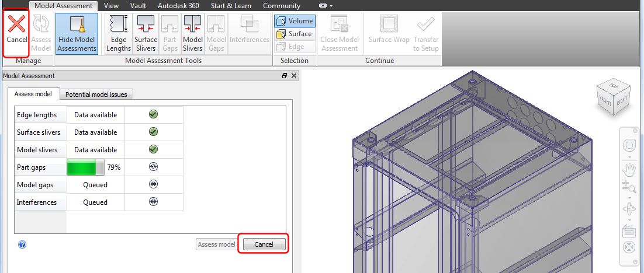Select Edge selection mode

click(x=295, y=46)
